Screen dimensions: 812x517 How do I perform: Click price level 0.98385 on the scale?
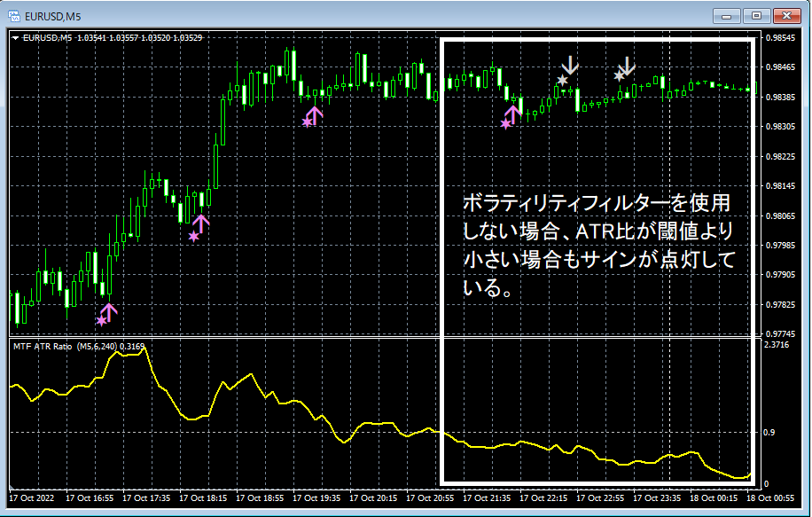pyautogui.click(x=780, y=97)
